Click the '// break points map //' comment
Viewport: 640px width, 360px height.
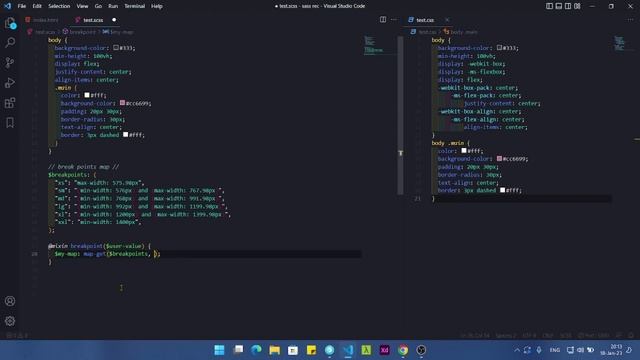coord(83,167)
